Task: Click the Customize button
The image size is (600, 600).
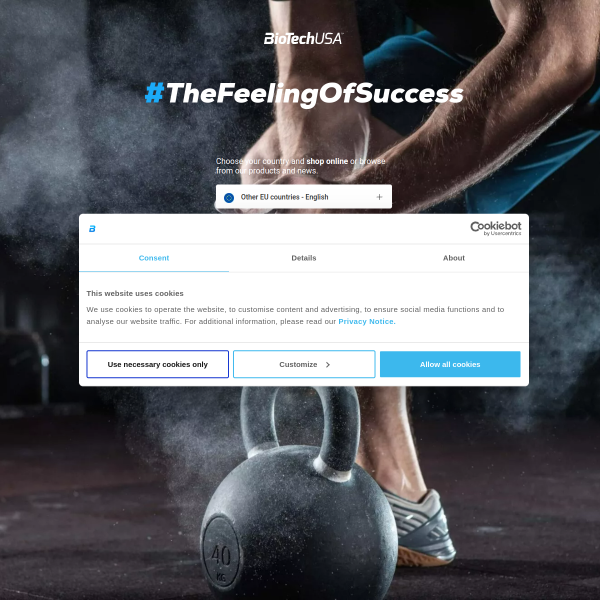Action: coord(304,364)
